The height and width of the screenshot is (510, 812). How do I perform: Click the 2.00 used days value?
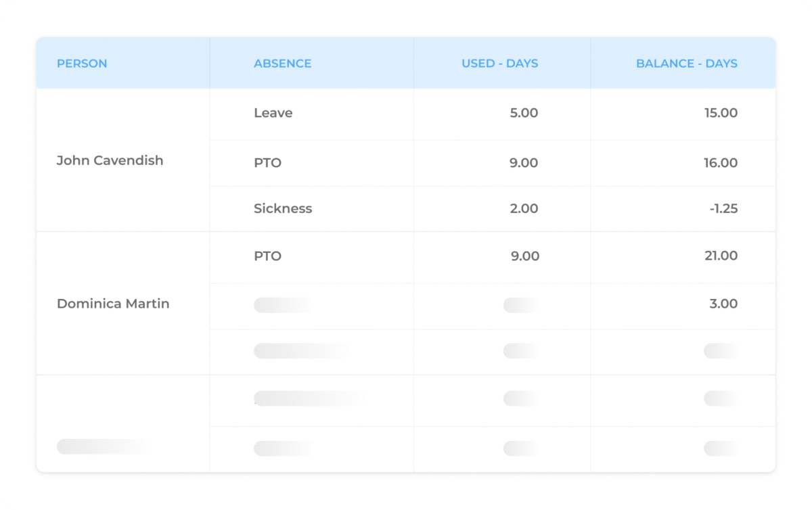tap(524, 209)
